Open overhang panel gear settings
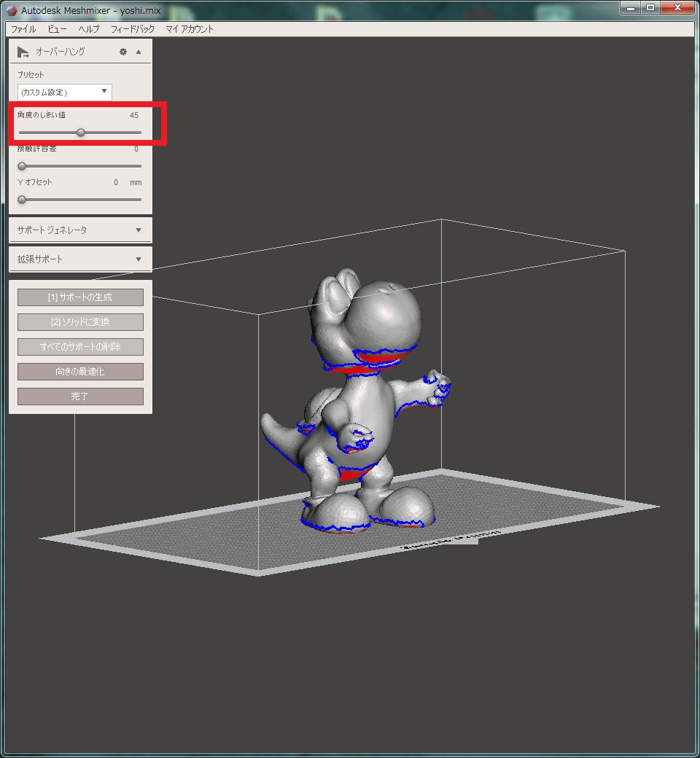The width and height of the screenshot is (700, 758). tap(123, 52)
